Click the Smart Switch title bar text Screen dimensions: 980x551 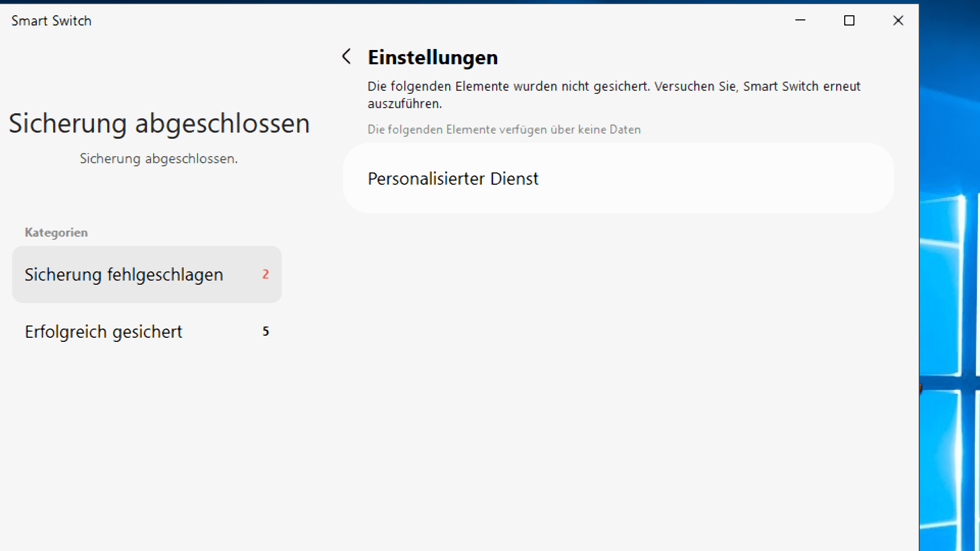tap(51, 21)
